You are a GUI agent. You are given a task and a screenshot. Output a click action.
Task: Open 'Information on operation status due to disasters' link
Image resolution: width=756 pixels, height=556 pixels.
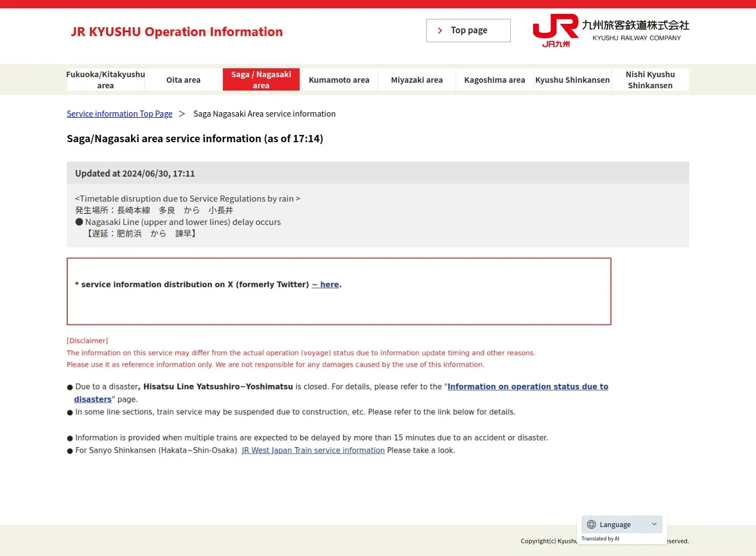click(528, 387)
